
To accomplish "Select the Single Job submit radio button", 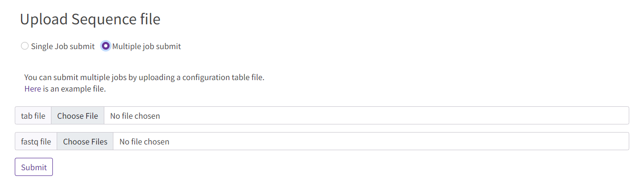I will [25, 46].
